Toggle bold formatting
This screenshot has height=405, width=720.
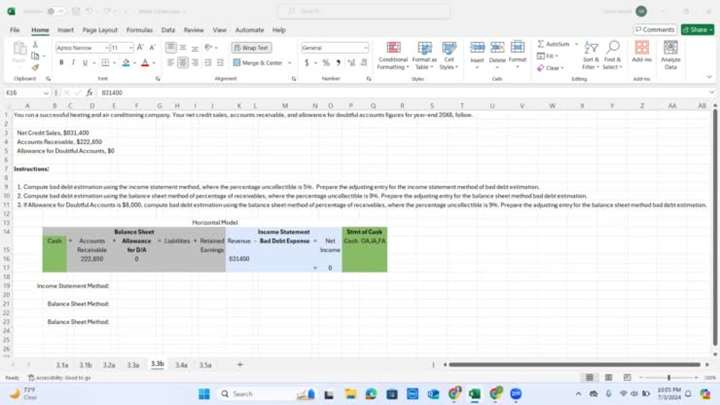point(60,63)
